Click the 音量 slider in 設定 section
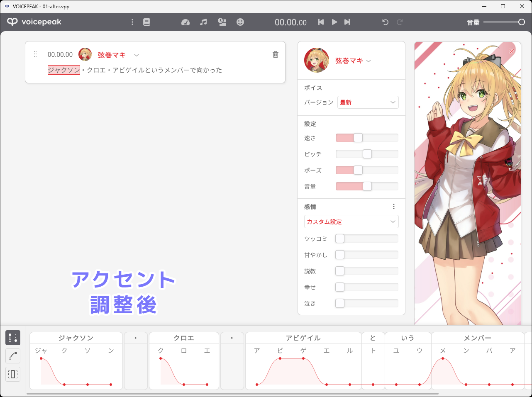 point(367,186)
